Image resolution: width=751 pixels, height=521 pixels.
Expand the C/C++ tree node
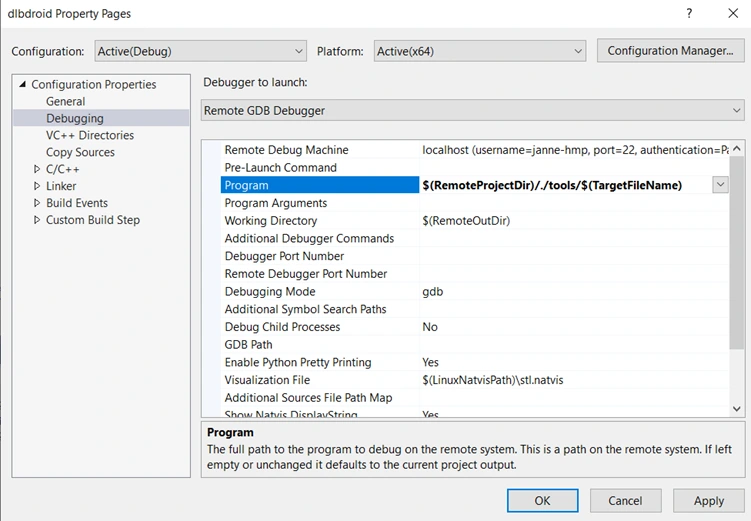pyautogui.click(x=37, y=170)
